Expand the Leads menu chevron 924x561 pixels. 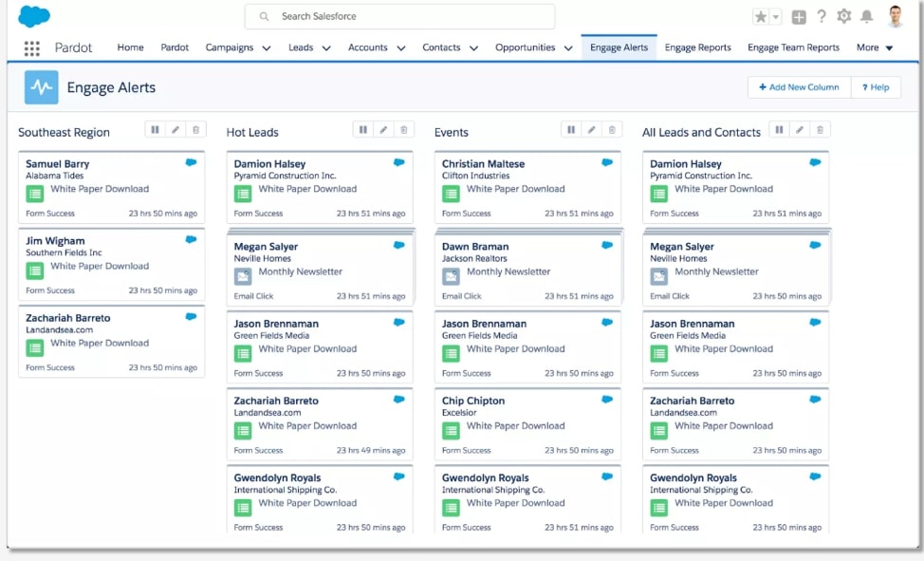click(x=326, y=48)
